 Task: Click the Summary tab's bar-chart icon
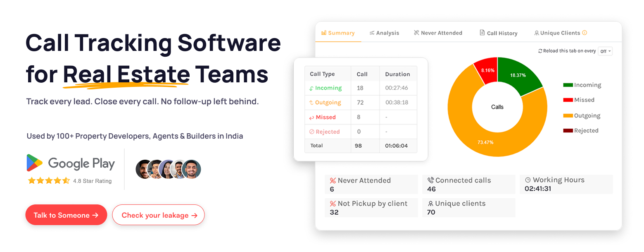[x=324, y=33]
